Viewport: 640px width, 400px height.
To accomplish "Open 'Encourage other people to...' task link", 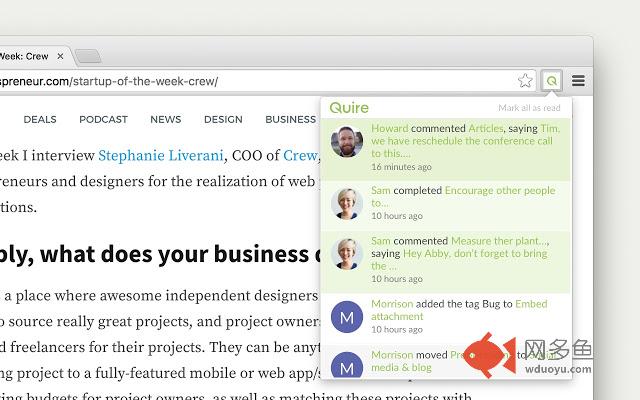I will pos(463,196).
